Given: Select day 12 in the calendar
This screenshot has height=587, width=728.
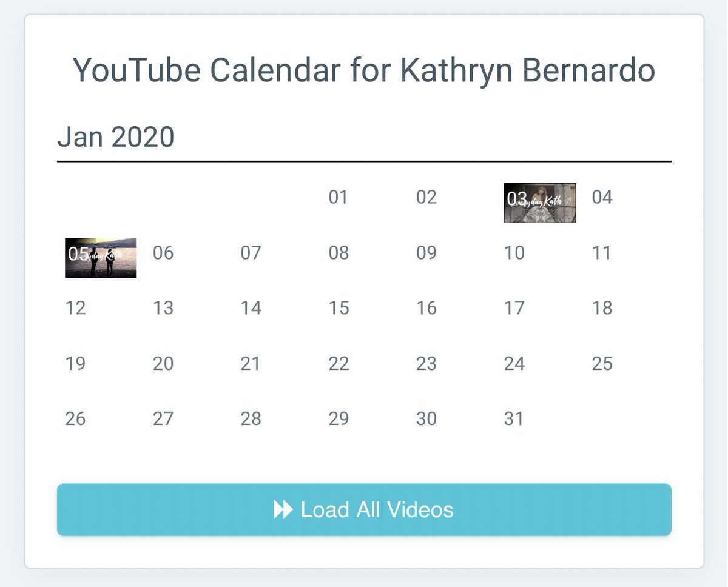Looking at the screenshot, I should 75,308.
